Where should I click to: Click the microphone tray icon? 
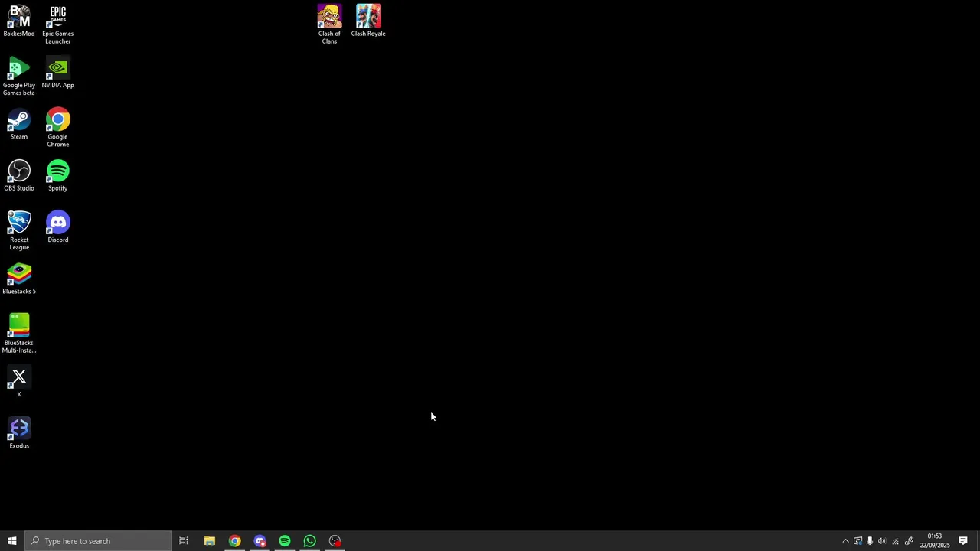pyautogui.click(x=870, y=541)
